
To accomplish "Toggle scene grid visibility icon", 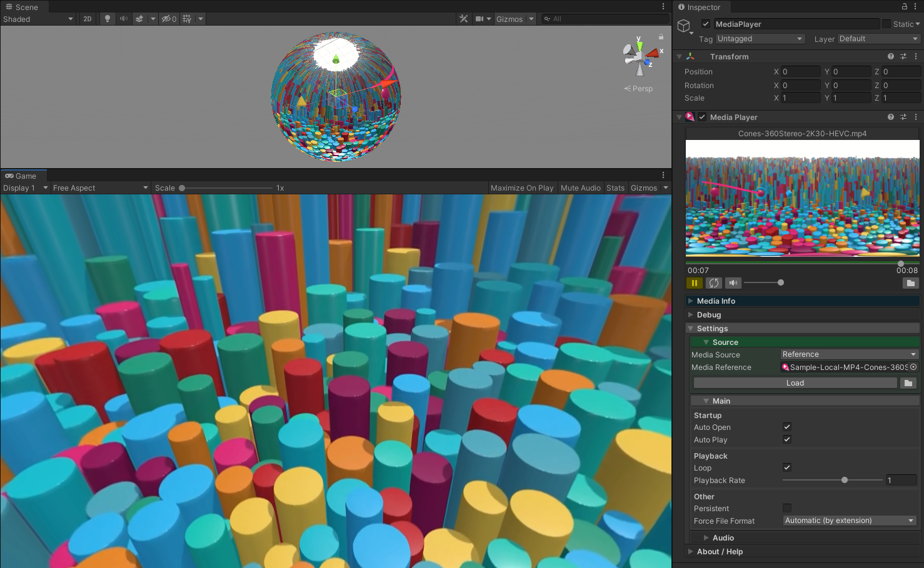I will (187, 19).
